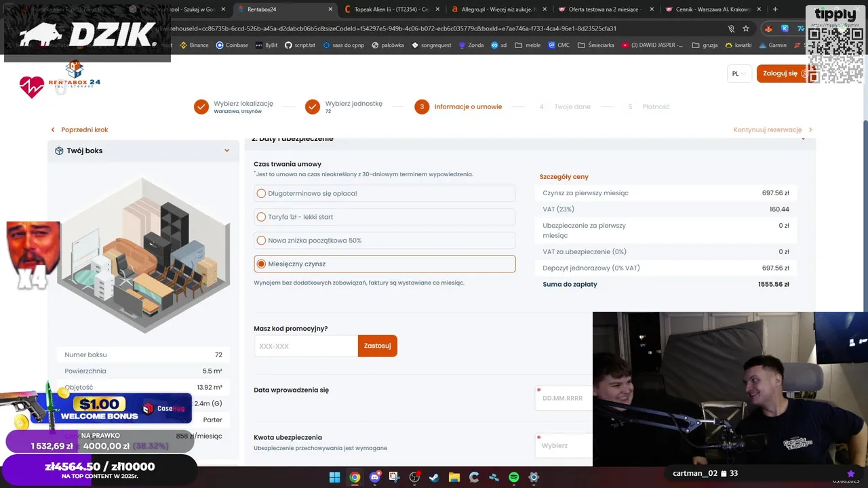Open Spotify from the taskbar
This screenshot has width=868, height=488.
[514, 477]
